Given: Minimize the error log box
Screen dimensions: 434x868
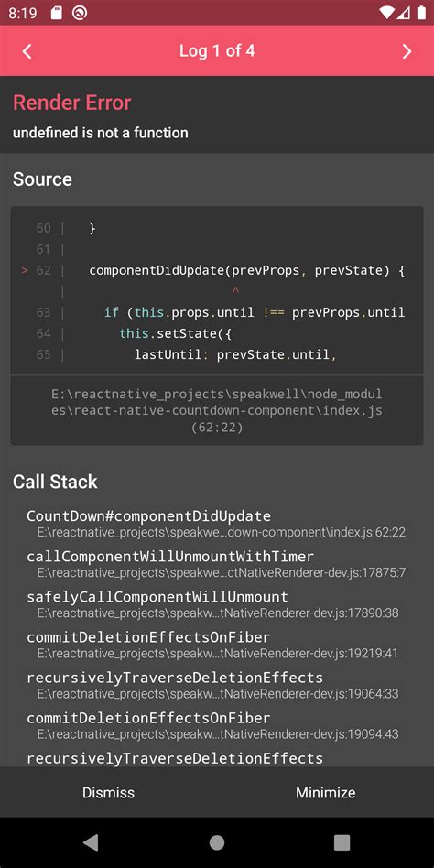Looking at the screenshot, I should [326, 792].
